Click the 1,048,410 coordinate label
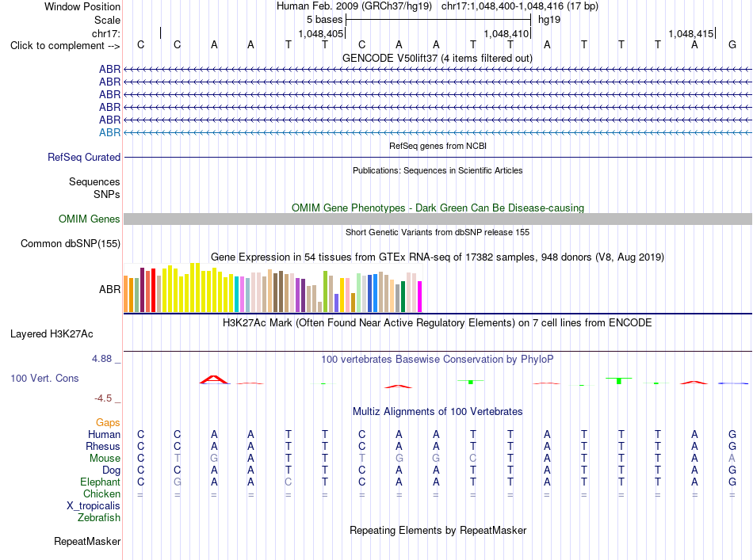Image resolution: width=753 pixels, height=560 pixels. [x=506, y=33]
